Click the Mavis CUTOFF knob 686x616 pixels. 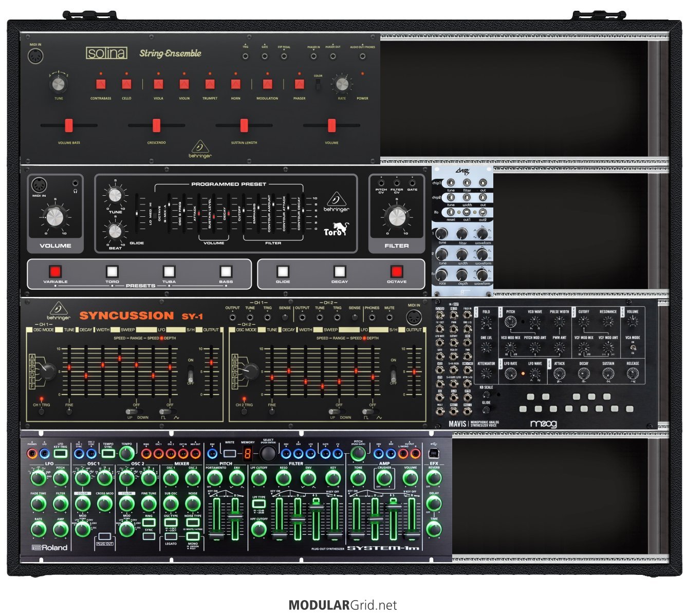tap(584, 322)
